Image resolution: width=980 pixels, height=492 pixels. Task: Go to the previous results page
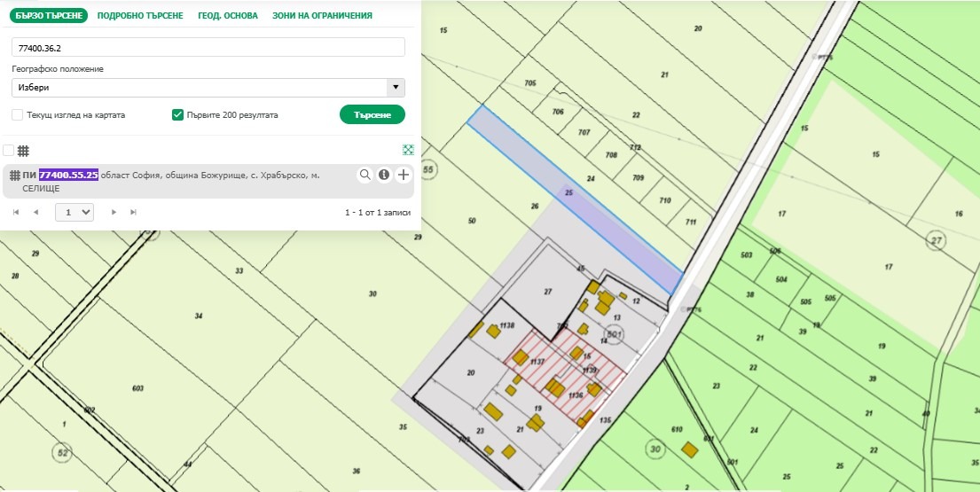[x=36, y=213]
